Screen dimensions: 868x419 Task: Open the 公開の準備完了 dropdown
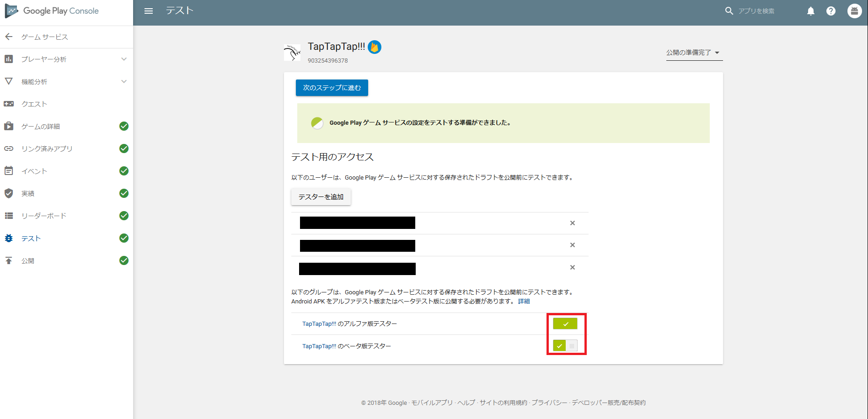coord(694,53)
